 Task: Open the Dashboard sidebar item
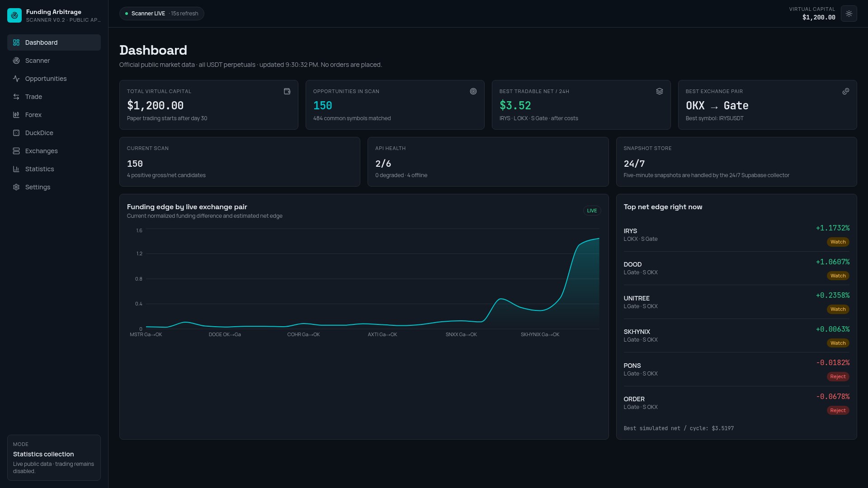pyautogui.click(x=54, y=42)
